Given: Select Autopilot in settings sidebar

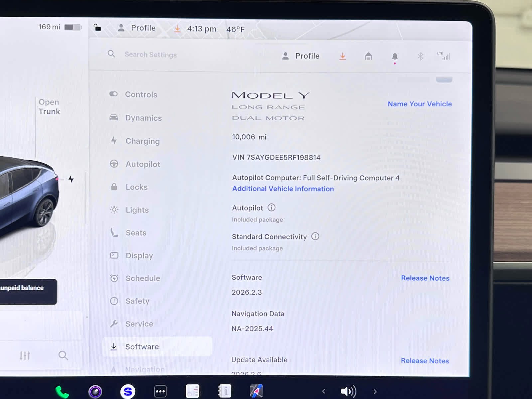Looking at the screenshot, I should tap(143, 164).
